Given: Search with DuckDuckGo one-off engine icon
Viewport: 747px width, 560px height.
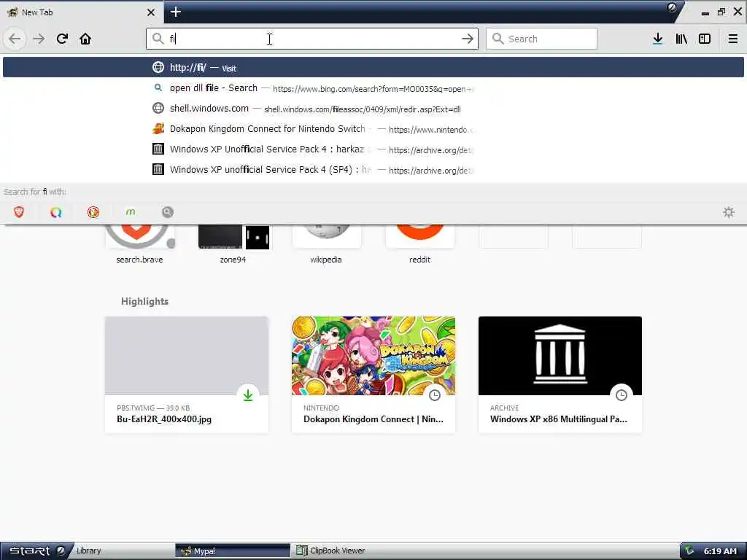Looking at the screenshot, I should coord(93,212).
